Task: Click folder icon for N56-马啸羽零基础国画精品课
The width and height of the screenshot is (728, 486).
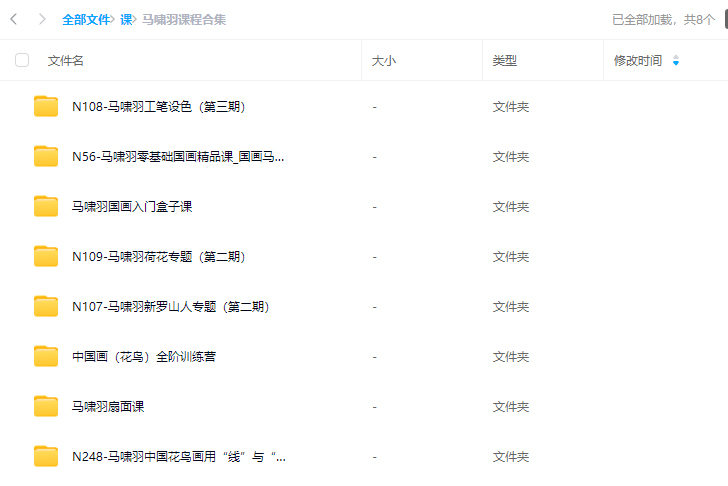Action: pyautogui.click(x=46, y=157)
